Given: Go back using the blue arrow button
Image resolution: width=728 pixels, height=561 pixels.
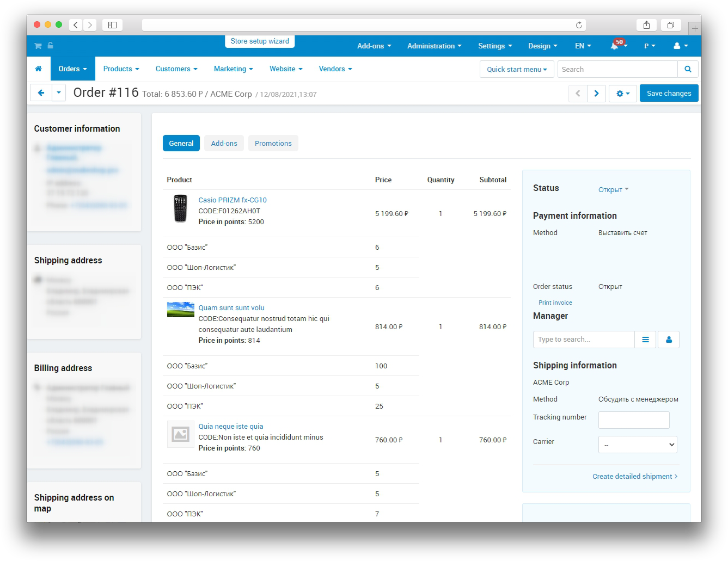Looking at the screenshot, I should pos(41,93).
